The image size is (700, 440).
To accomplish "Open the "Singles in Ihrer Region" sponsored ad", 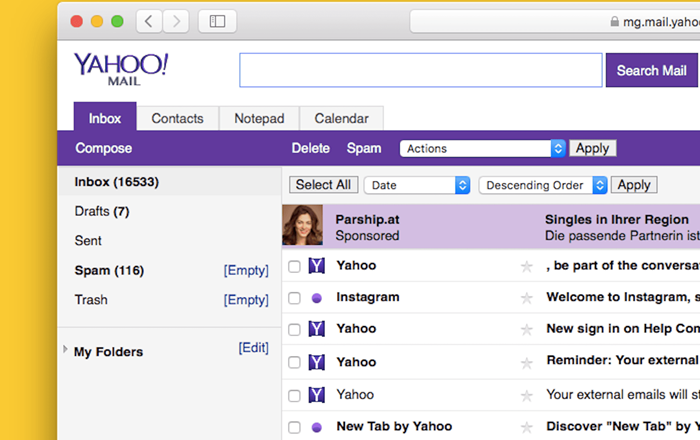I will point(617,220).
